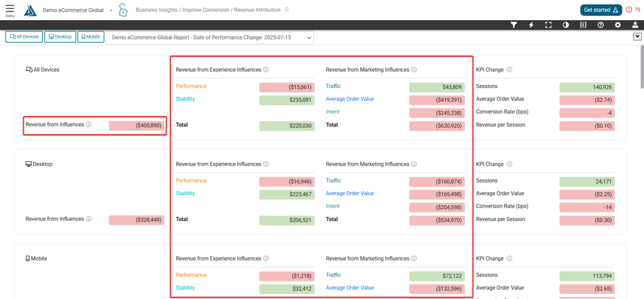Screen dimensions: 644x299
Task: Click the Demo eCommerce Global account name
Action: 73,10
